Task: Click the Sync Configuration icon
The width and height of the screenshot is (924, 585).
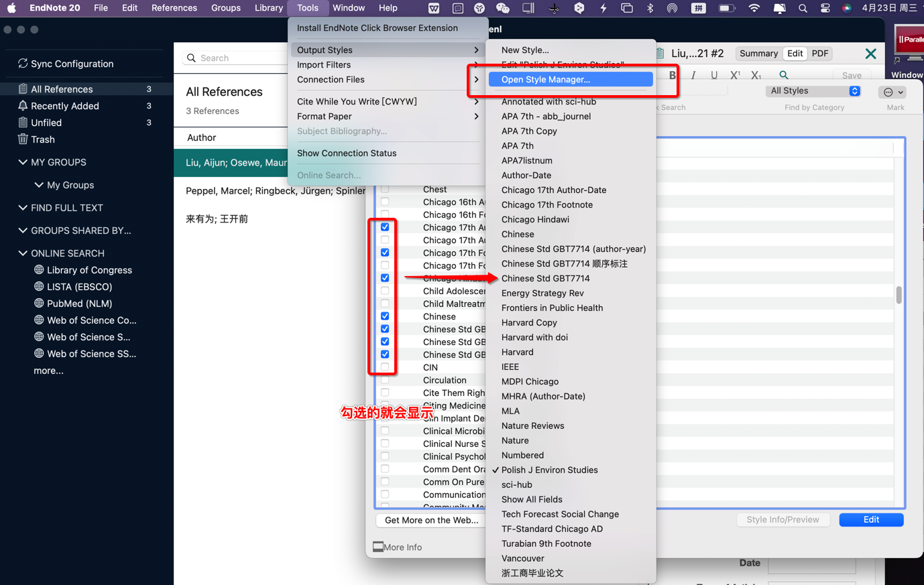Action: [23, 64]
